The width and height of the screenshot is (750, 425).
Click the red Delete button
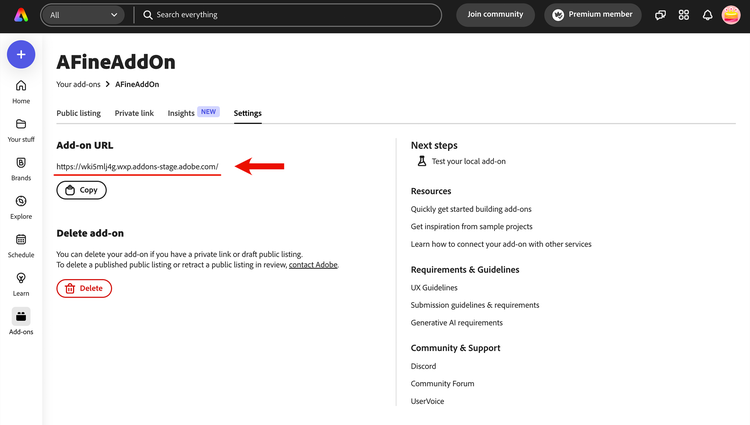point(84,288)
